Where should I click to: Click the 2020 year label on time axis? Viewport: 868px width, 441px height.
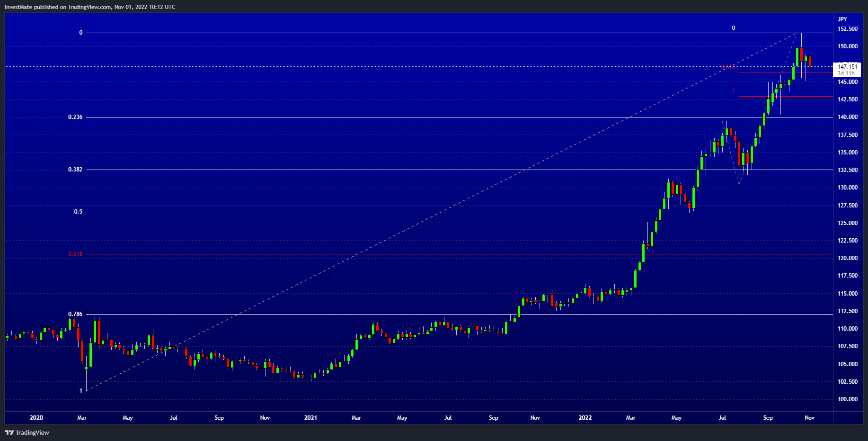(36, 418)
